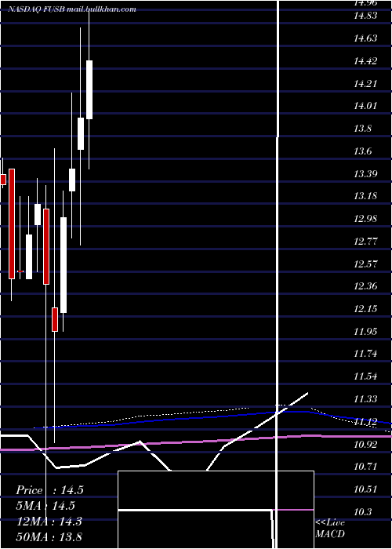Click the 'NASDAQ FUSB mail.bullkhan.com' title text
Screen dimensions: 392x549
tap(72, 9)
